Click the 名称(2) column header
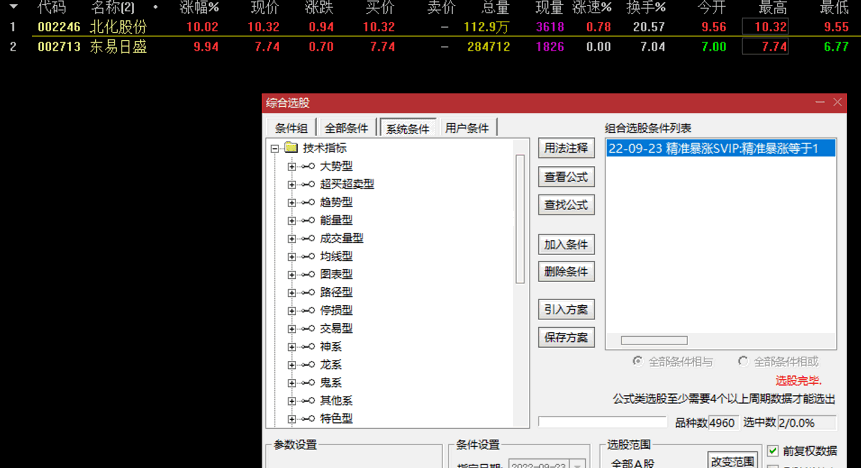 [113, 8]
